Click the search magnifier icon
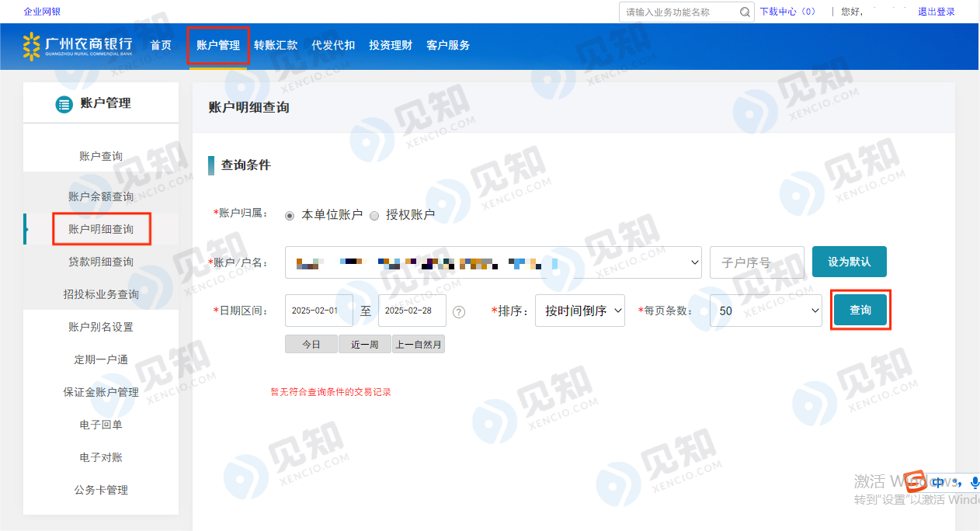 point(745,12)
